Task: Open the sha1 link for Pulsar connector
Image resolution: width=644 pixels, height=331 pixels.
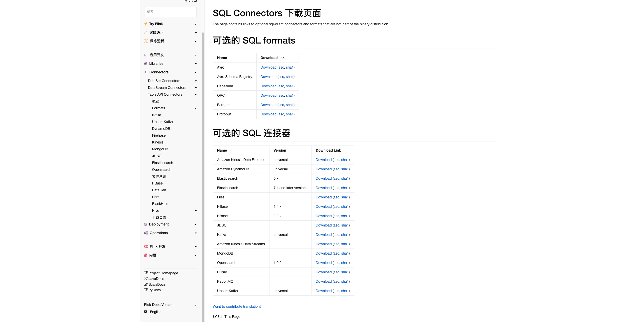Action: (x=345, y=272)
